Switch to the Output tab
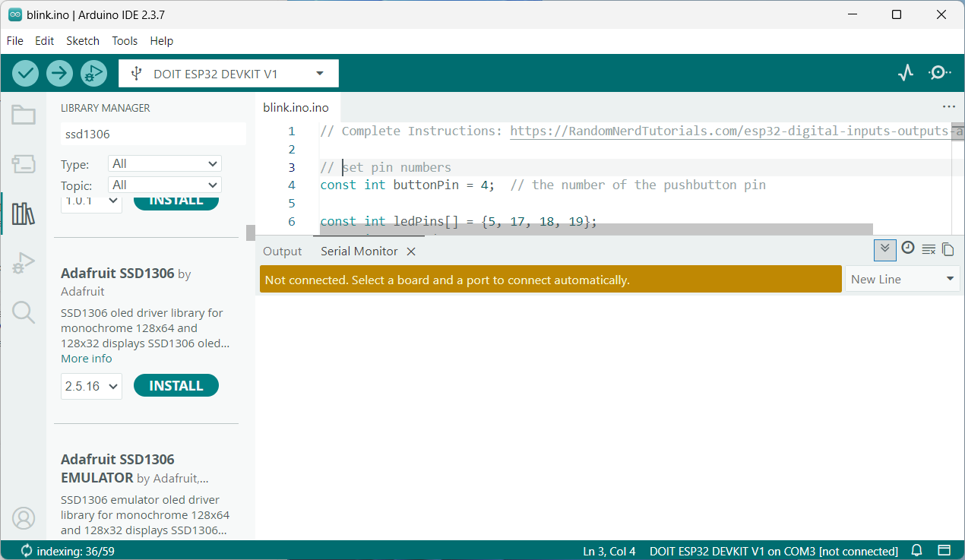Viewport: 965px width, 560px height. (x=283, y=251)
